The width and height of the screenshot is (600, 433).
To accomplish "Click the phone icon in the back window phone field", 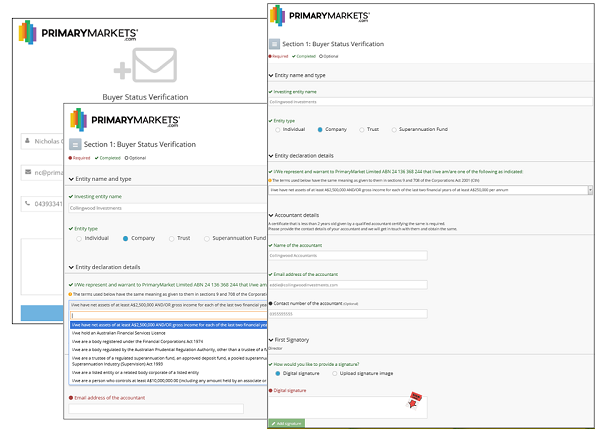I will coord(28,203).
